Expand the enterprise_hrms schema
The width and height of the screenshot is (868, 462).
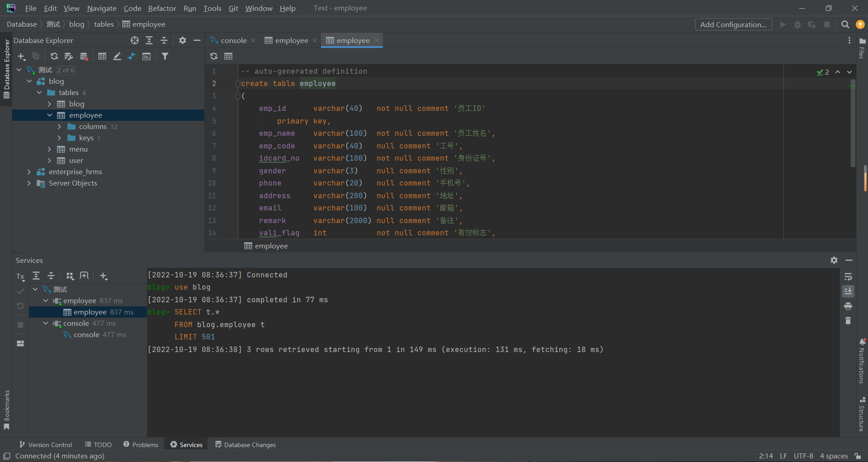(29, 171)
